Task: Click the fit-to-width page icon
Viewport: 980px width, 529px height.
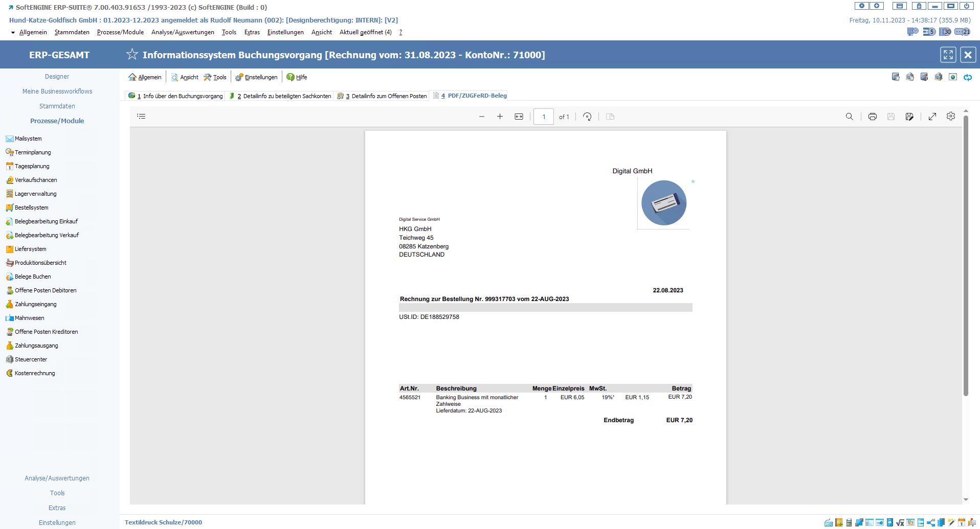Action: [x=519, y=117]
